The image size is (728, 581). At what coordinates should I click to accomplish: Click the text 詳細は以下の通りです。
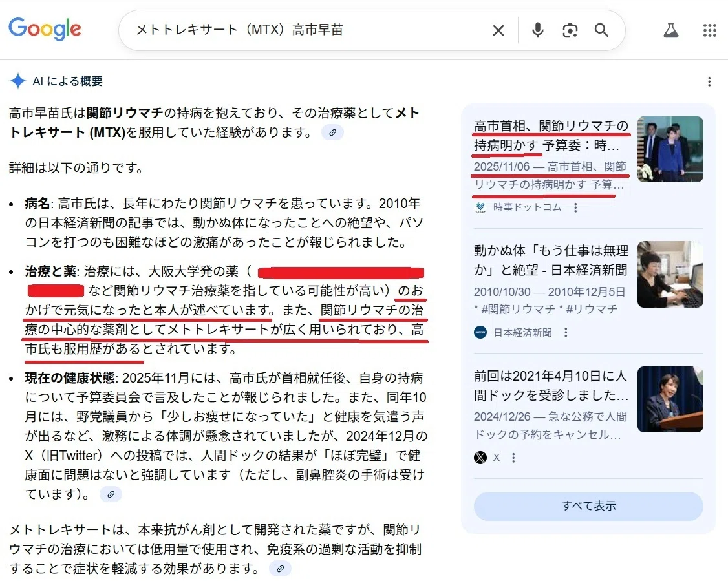(76, 167)
